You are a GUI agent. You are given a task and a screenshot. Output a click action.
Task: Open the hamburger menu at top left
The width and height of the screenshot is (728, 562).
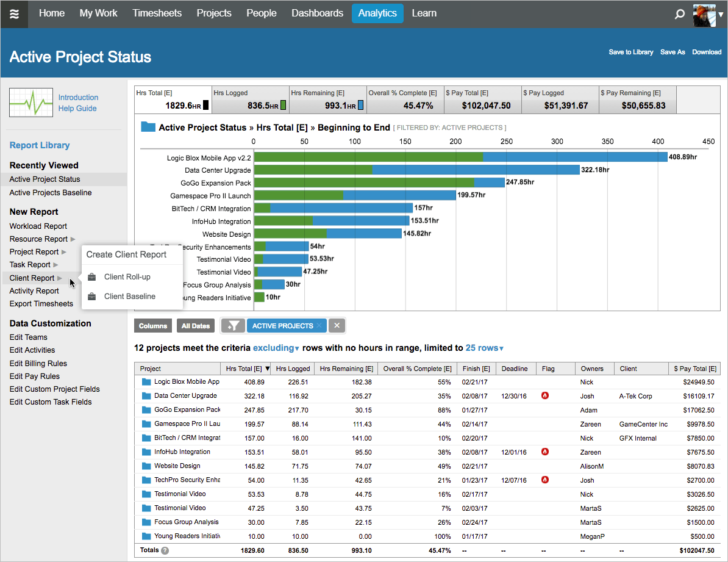(14, 13)
